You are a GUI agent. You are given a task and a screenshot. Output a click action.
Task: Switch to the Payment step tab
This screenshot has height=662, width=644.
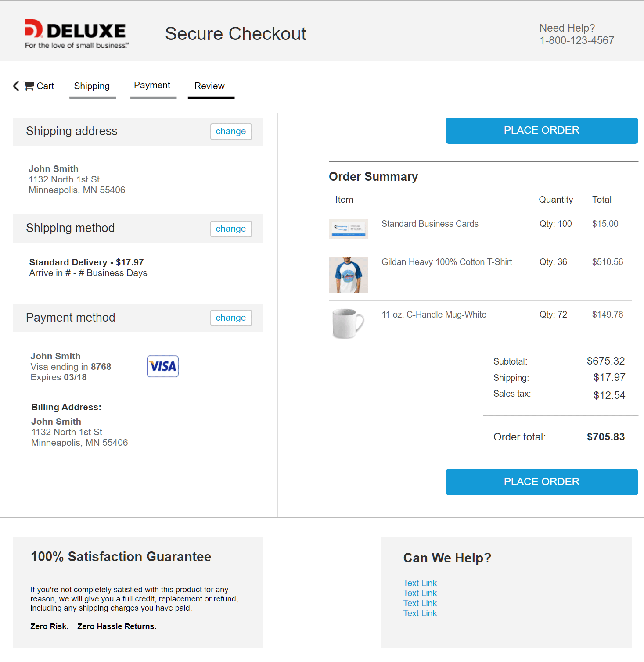(152, 86)
